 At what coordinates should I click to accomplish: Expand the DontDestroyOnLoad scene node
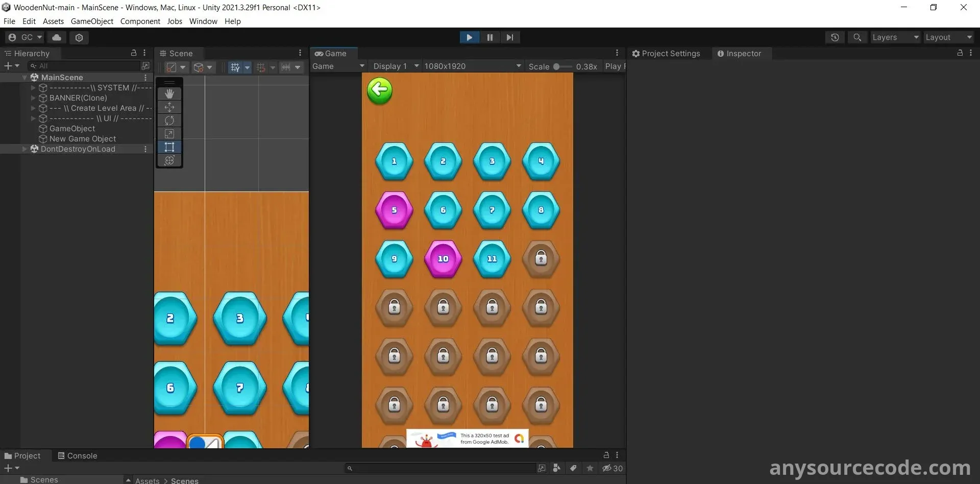point(24,149)
